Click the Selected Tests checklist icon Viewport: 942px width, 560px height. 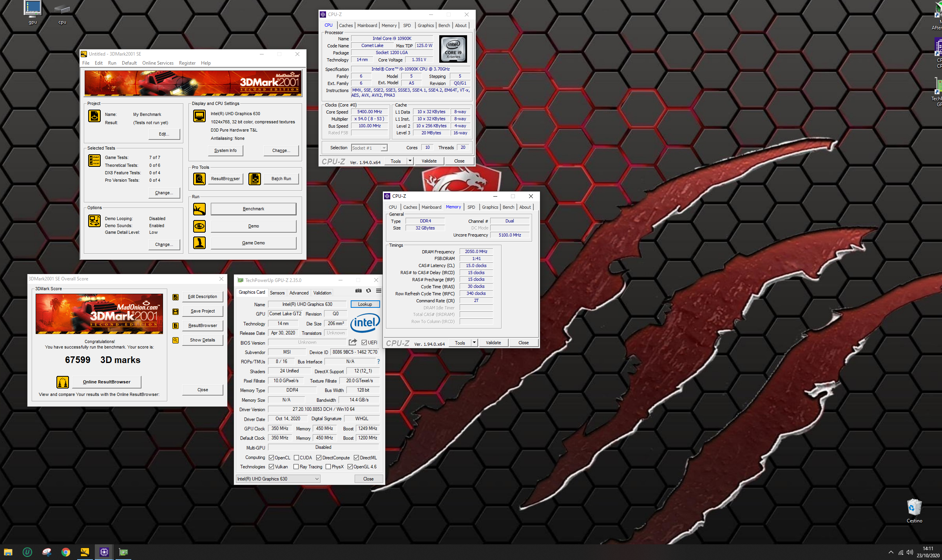coord(94,161)
